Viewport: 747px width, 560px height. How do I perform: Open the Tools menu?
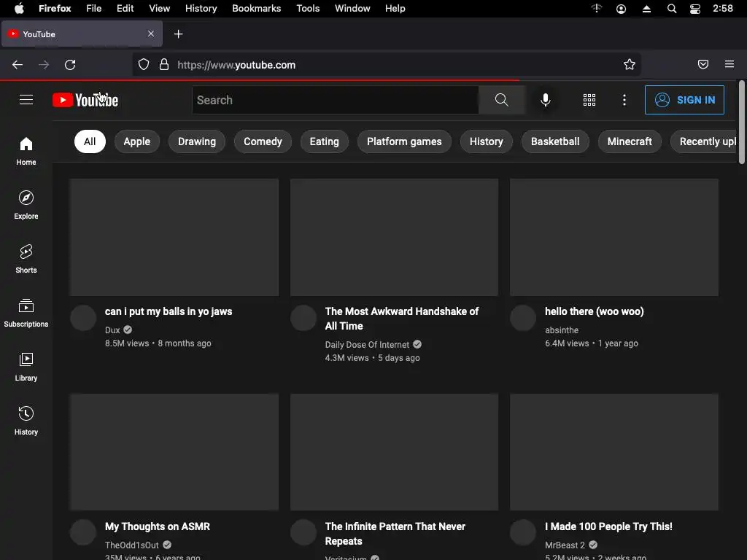[x=308, y=9]
